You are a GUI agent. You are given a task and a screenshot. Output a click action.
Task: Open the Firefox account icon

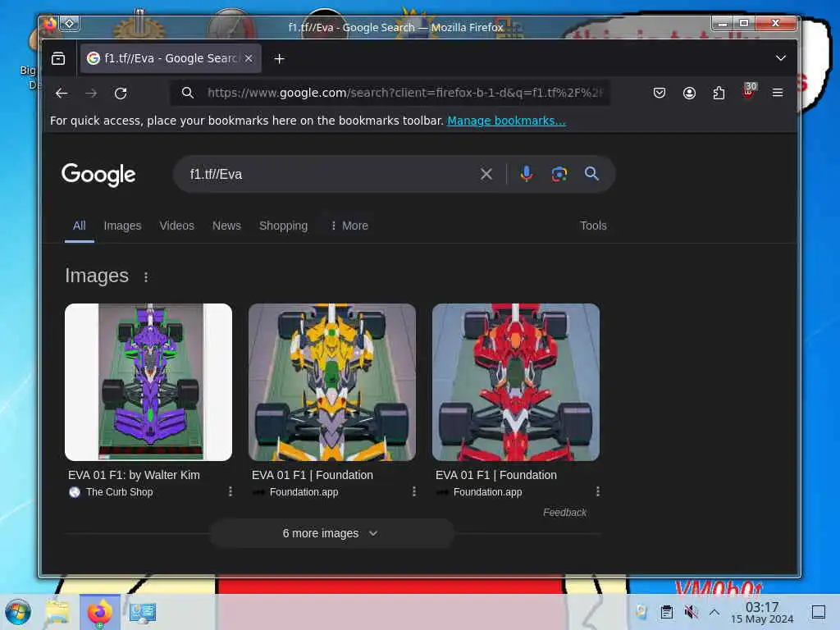click(689, 94)
